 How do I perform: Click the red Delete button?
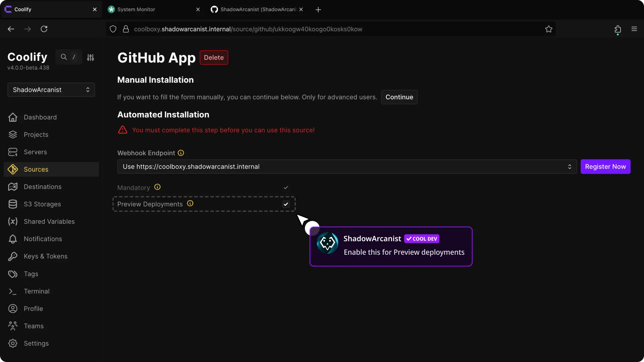pyautogui.click(x=214, y=58)
